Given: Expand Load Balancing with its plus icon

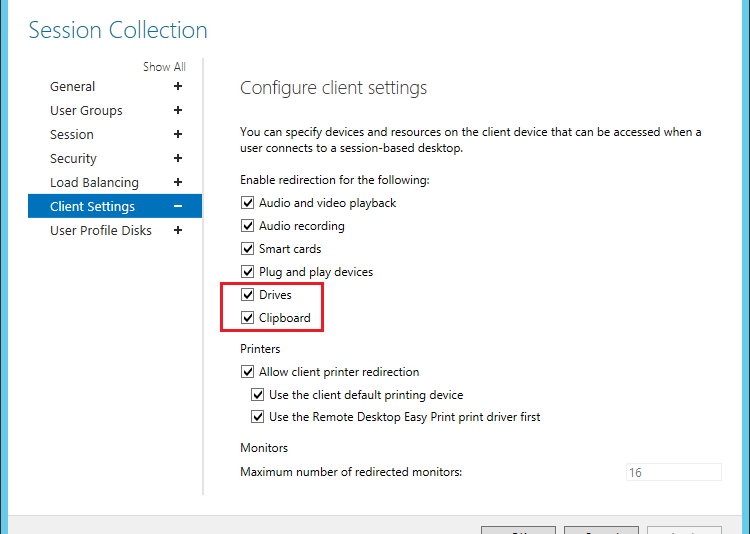Looking at the screenshot, I should coord(178,183).
